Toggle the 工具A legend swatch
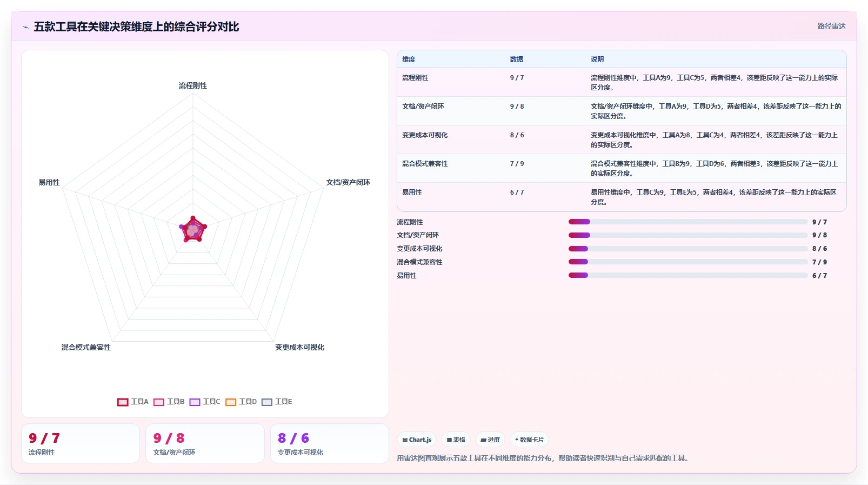Screen dimensions: 868x485 [x=123, y=402]
